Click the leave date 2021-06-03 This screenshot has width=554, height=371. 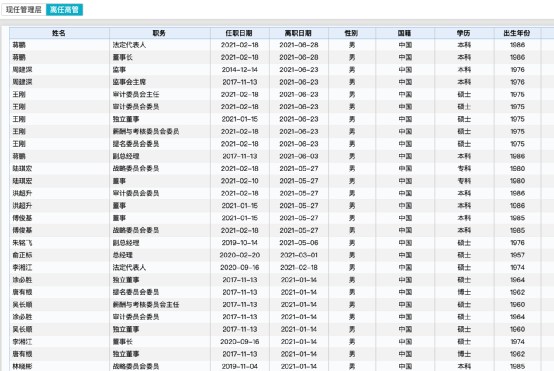(299, 156)
